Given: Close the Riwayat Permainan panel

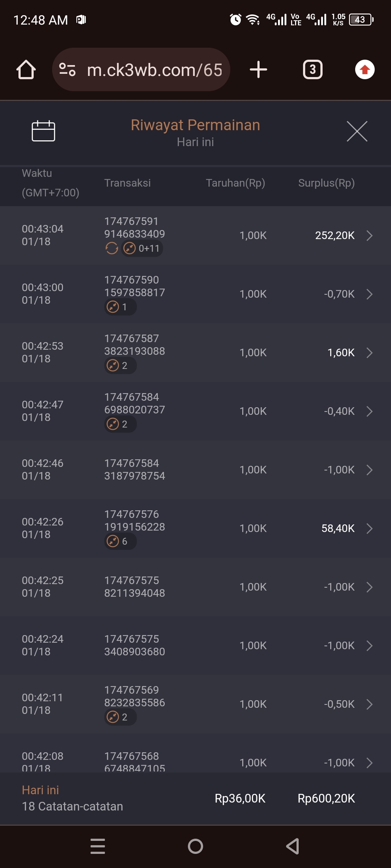Looking at the screenshot, I should (x=357, y=131).
